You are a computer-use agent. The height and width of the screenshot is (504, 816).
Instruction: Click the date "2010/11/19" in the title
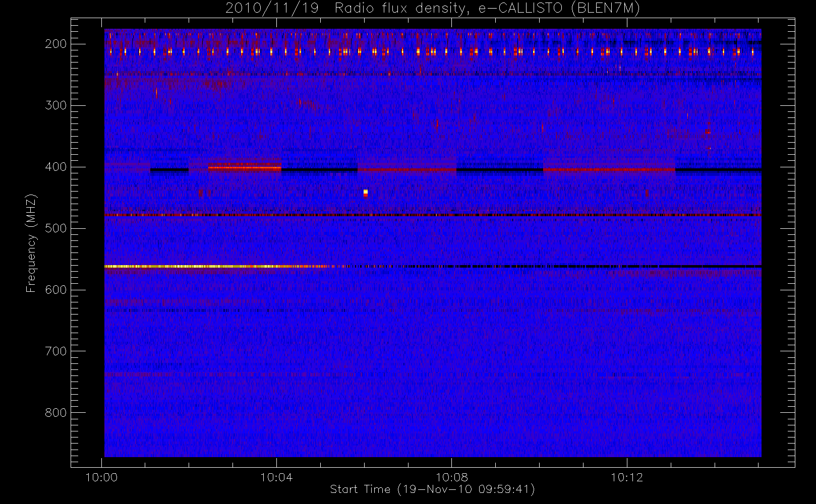tap(272, 9)
